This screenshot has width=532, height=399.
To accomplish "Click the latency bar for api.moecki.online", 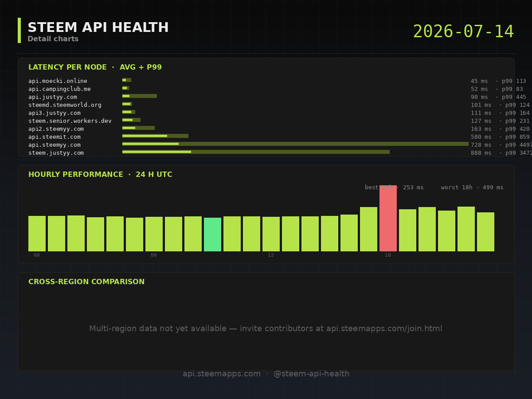I will pos(127,80).
